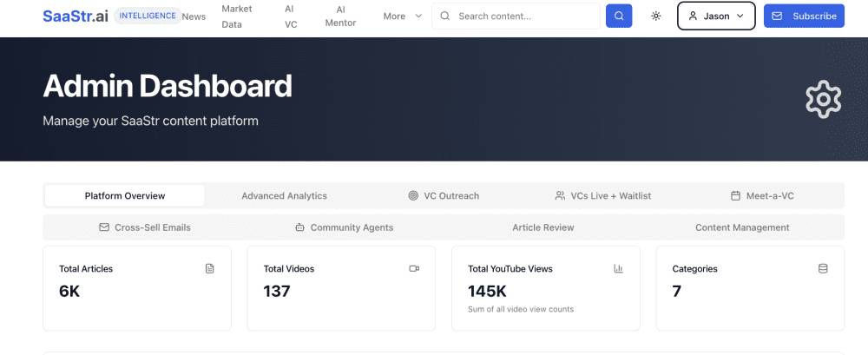Click the envelope icon on Cross-Sell Emails

pyautogui.click(x=104, y=227)
